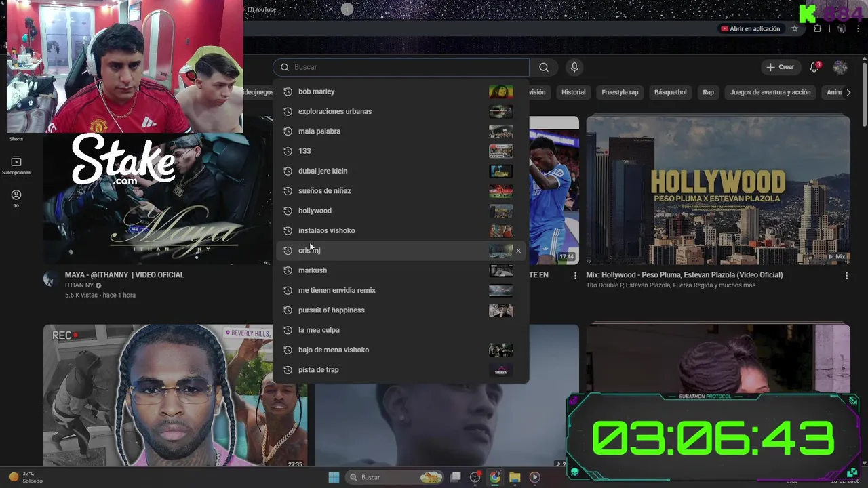Choose 'me tienen envidia remix' suggestion
868x488 pixels.
click(x=401, y=290)
